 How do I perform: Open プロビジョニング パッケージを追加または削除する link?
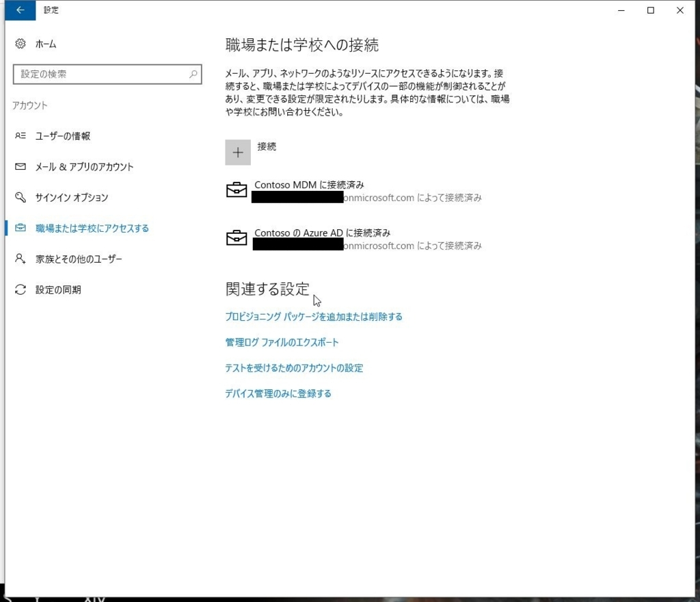[x=313, y=317]
